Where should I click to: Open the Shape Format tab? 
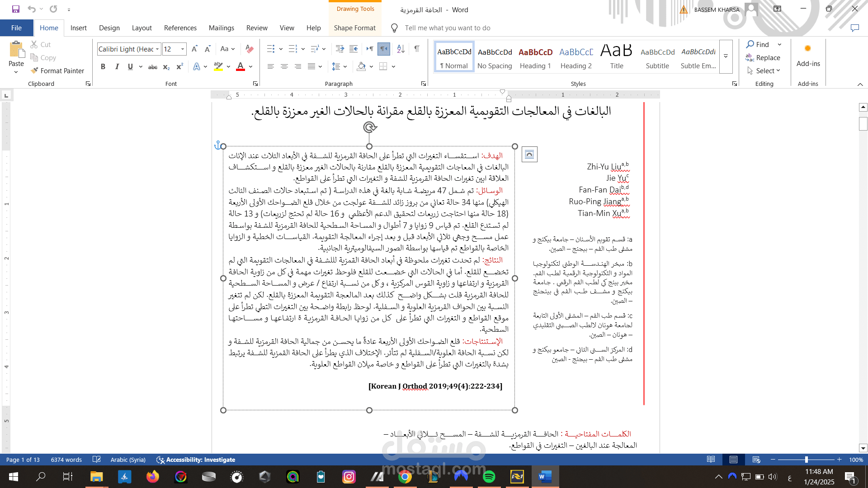click(354, 28)
